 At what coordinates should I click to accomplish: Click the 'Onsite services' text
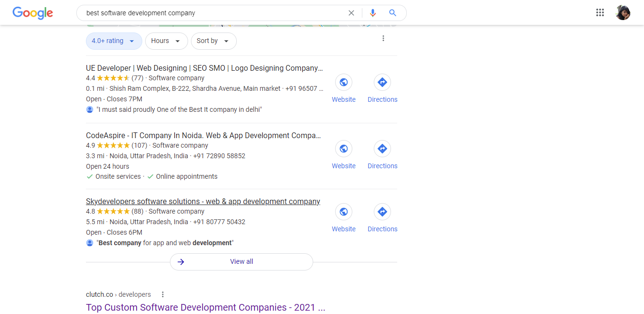pyautogui.click(x=118, y=176)
